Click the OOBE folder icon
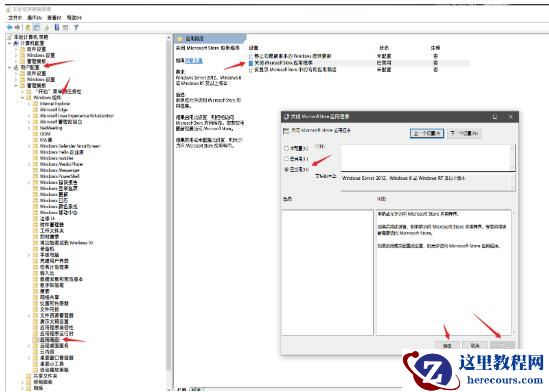 tap(35, 134)
